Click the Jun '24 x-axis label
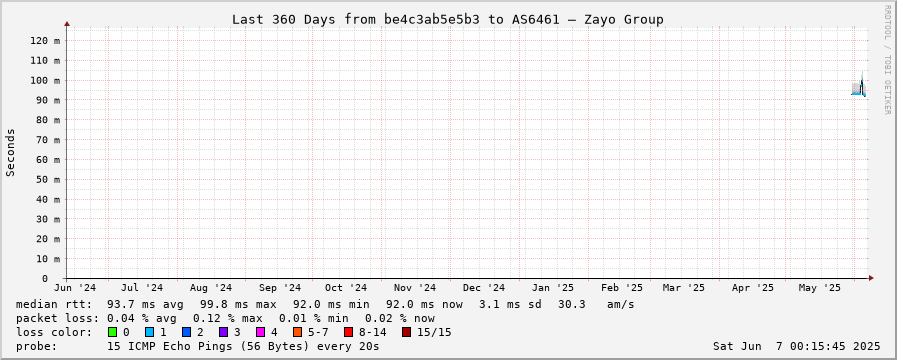This screenshot has height=360, width=897. [x=76, y=288]
